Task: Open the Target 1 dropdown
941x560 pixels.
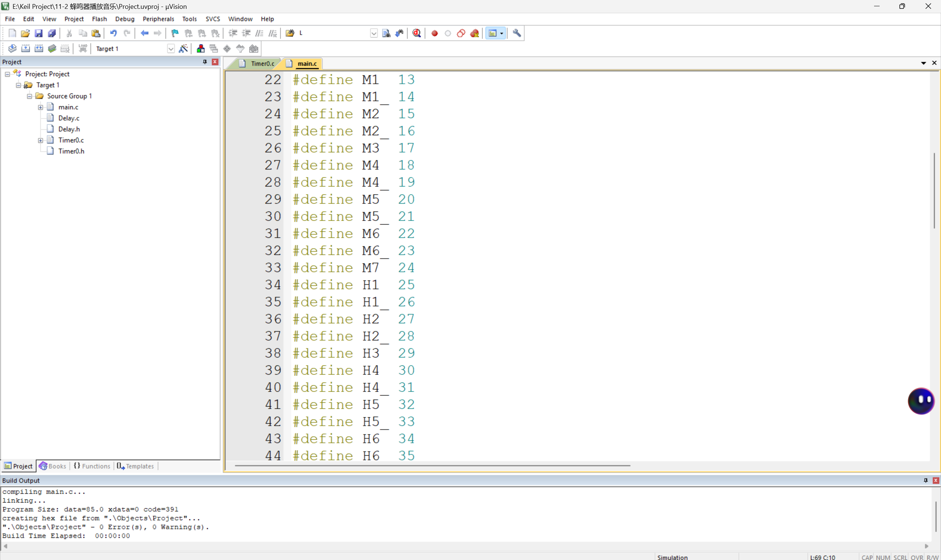Action: click(171, 49)
